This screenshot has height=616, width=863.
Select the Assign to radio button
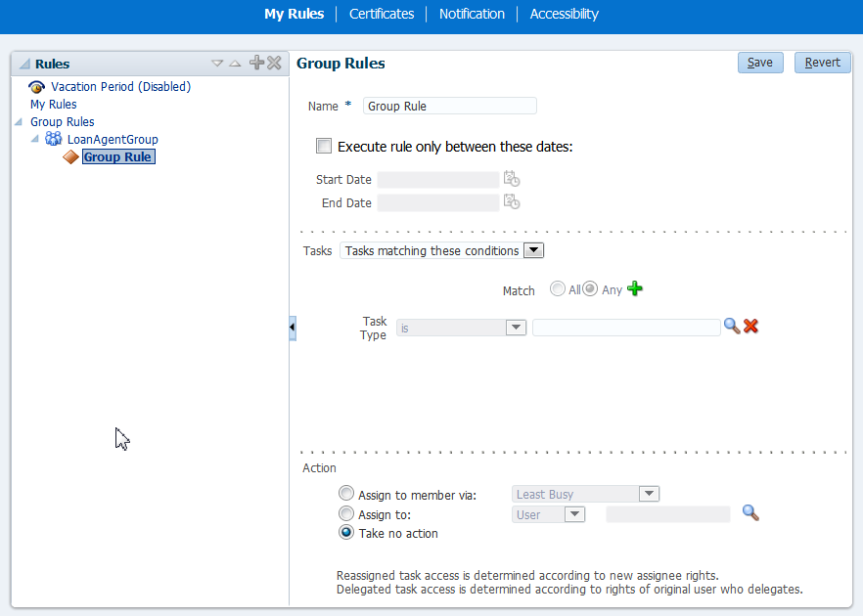click(346, 513)
